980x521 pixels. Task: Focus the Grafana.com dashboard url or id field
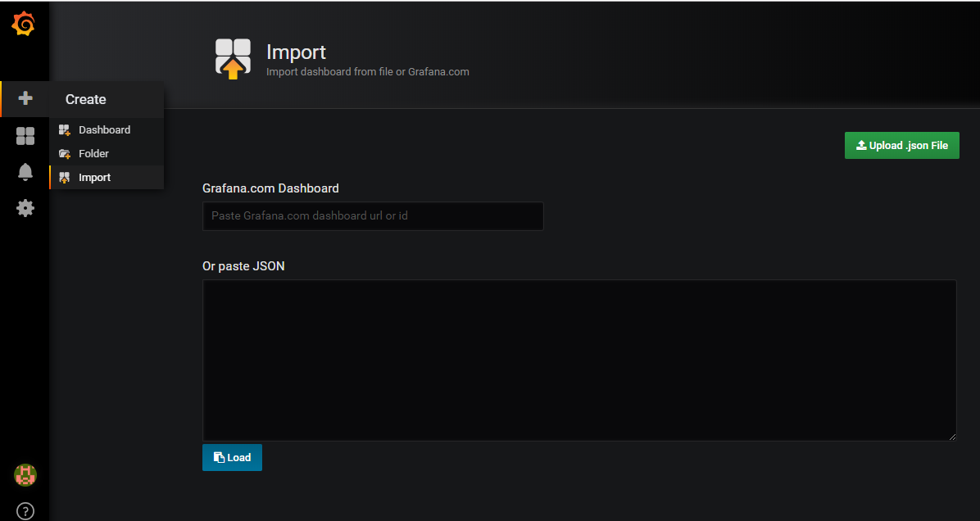click(x=373, y=216)
